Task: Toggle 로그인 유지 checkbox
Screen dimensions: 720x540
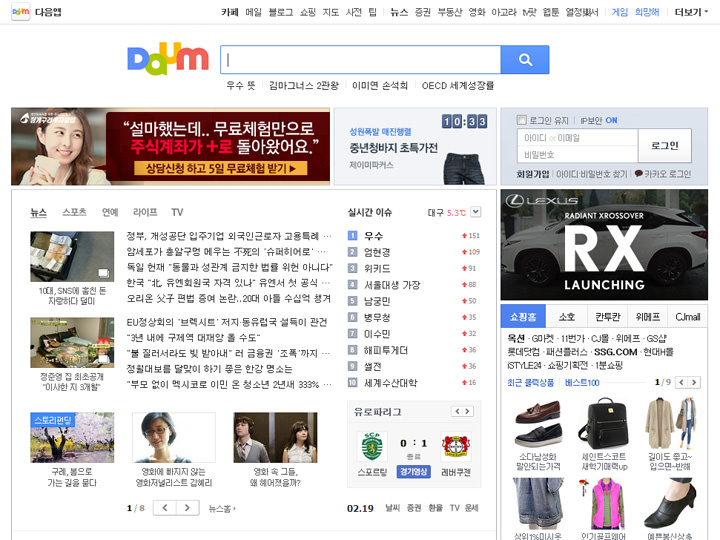Action: [521, 120]
